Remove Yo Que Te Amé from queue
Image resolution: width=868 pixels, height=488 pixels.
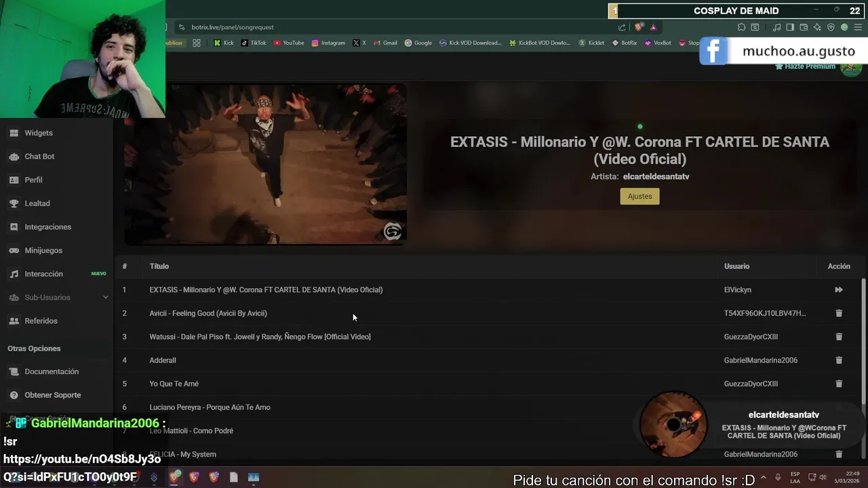coord(839,384)
